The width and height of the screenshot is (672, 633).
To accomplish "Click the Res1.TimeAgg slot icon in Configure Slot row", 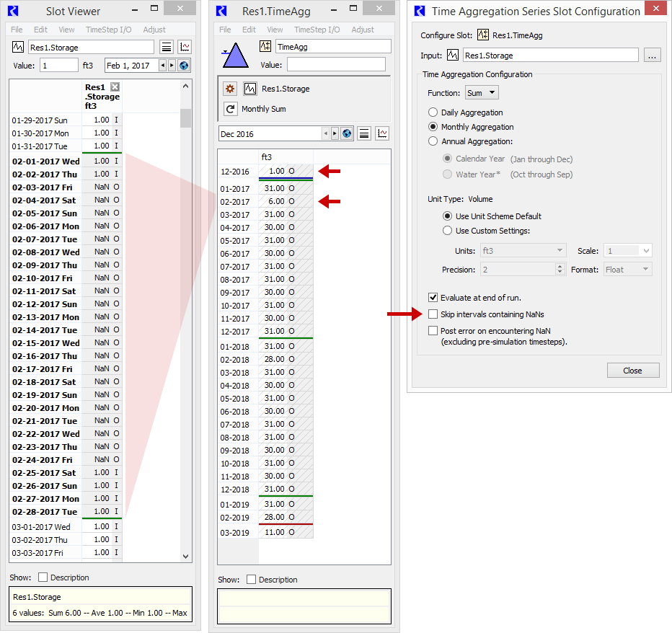I will point(483,35).
